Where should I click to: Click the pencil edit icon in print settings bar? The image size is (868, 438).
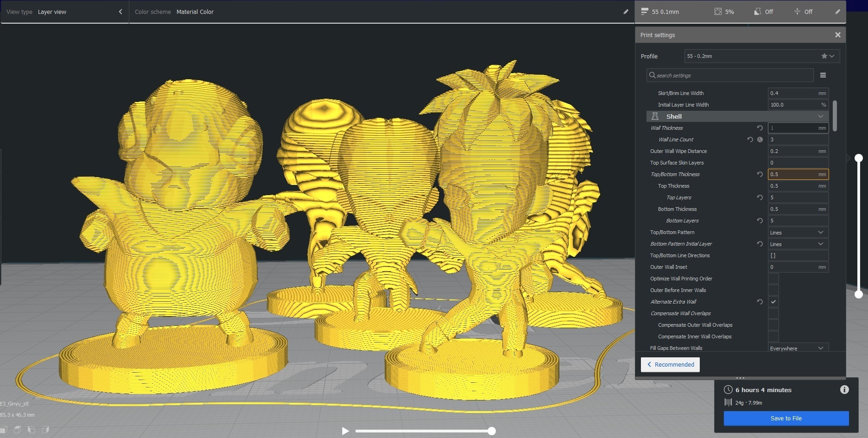coord(837,11)
